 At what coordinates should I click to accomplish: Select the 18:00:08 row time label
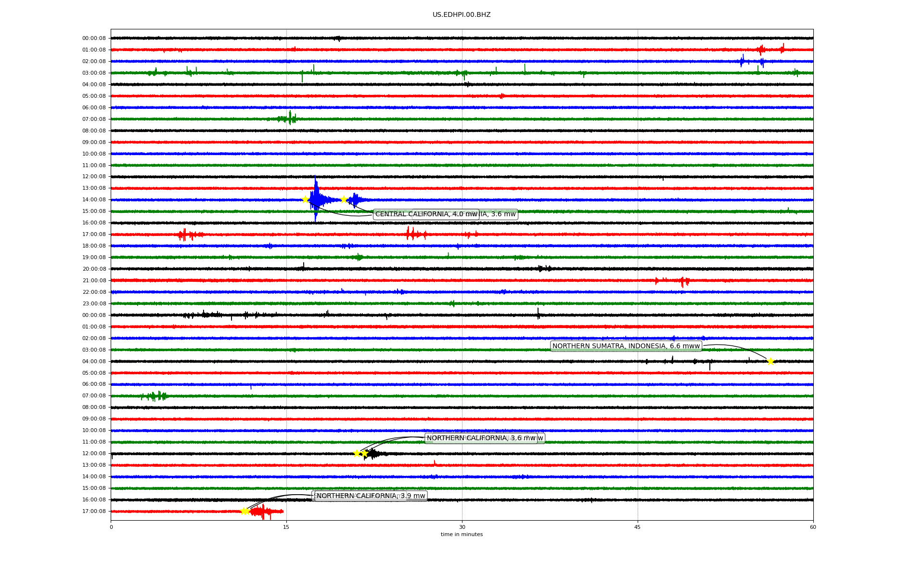94,246
